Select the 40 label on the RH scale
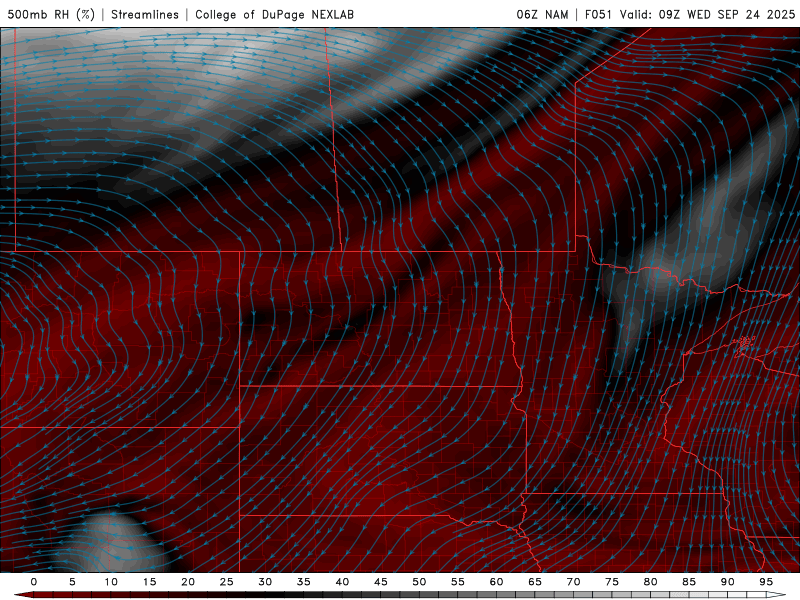Viewport: 800px width, 600px height. pos(342,582)
